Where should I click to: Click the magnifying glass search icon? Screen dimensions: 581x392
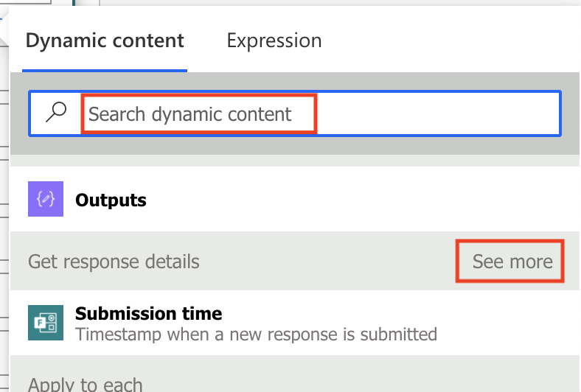pyautogui.click(x=56, y=112)
